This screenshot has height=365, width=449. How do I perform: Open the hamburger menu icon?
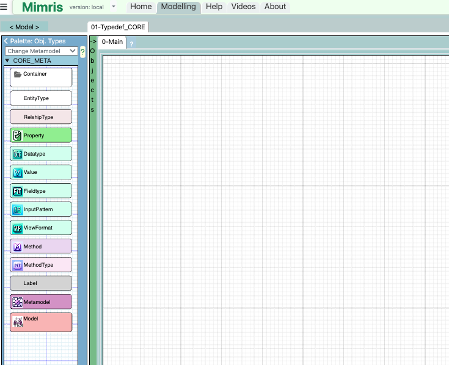(4, 7)
